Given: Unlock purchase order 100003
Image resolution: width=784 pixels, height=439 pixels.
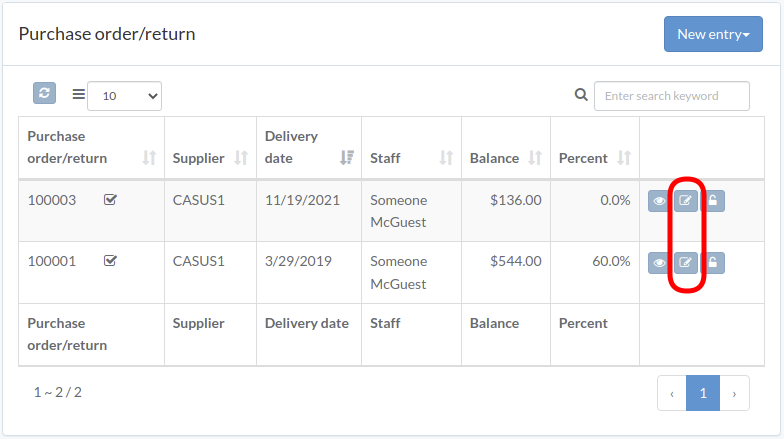Looking at the screenshot, I should point(713,201).
